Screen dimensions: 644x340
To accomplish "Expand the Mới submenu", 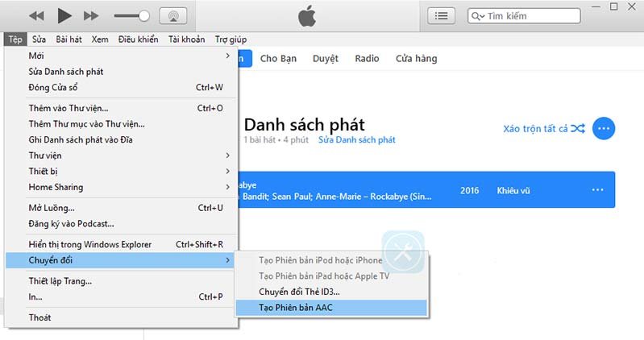I will 121,56.
